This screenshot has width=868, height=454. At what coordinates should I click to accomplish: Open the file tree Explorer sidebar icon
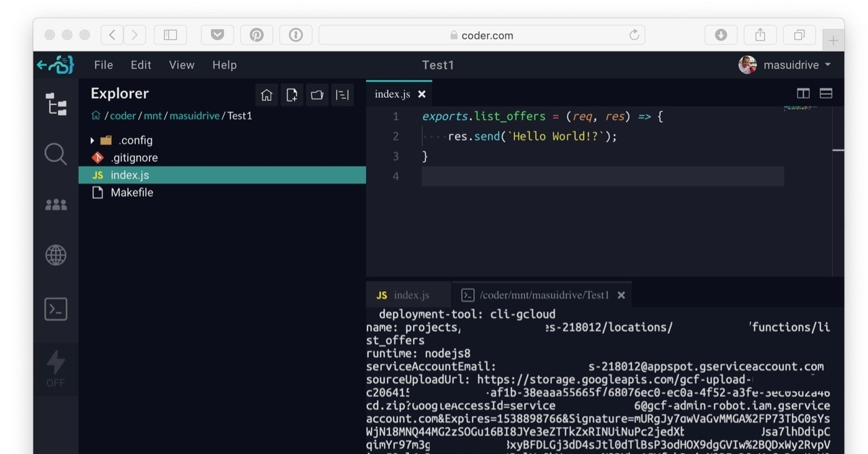56,104
